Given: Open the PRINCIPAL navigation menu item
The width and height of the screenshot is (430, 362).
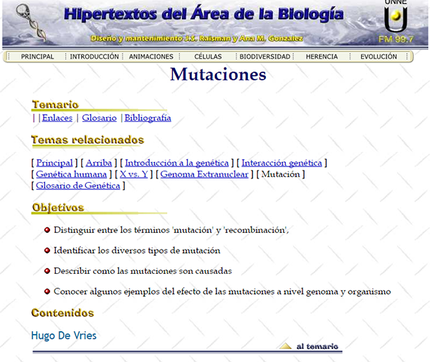Looking at the screenshot, I should point(37,57).
